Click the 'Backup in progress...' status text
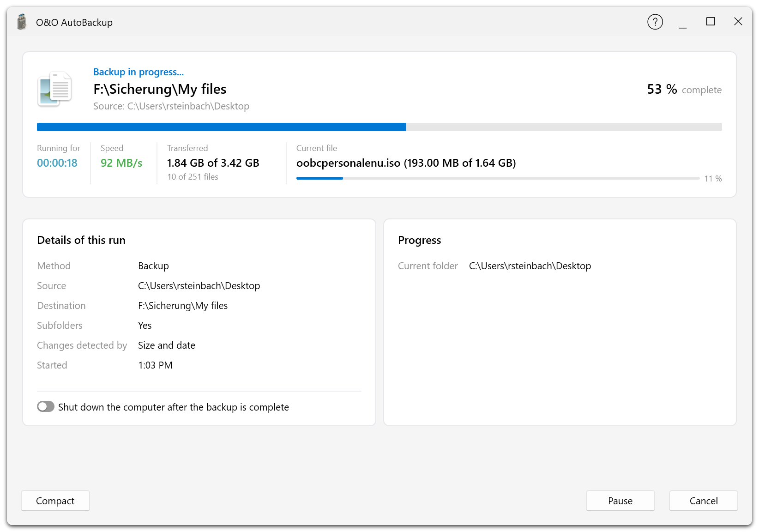This screenshot has height=532, width=759. click(139, 72)
